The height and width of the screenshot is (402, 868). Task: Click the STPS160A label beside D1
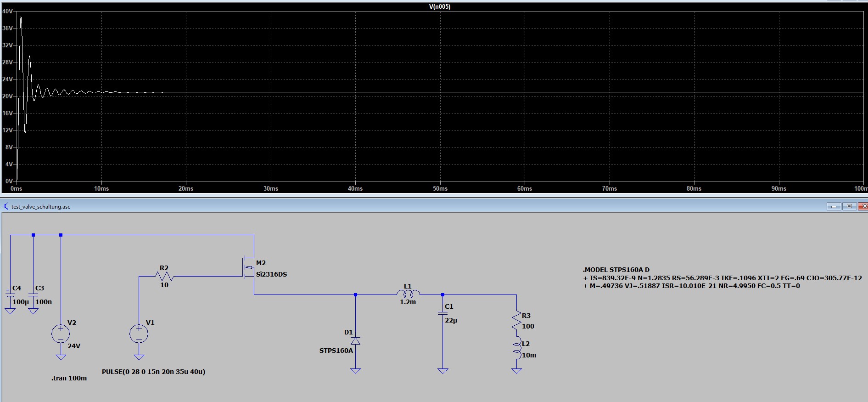pos(336,351)
